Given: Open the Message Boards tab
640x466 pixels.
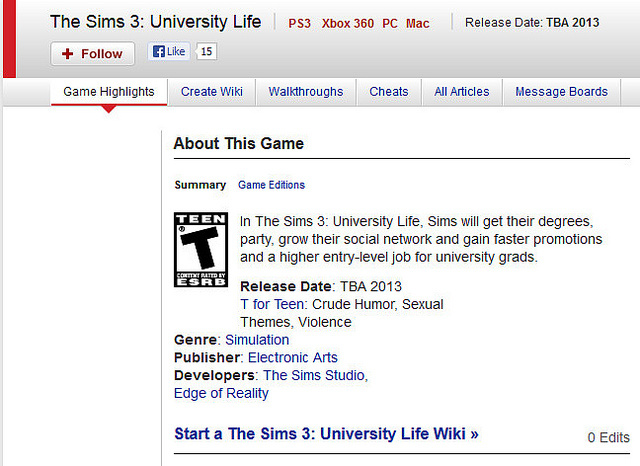Looking at the screenshot, I should [x=562, y=92].
